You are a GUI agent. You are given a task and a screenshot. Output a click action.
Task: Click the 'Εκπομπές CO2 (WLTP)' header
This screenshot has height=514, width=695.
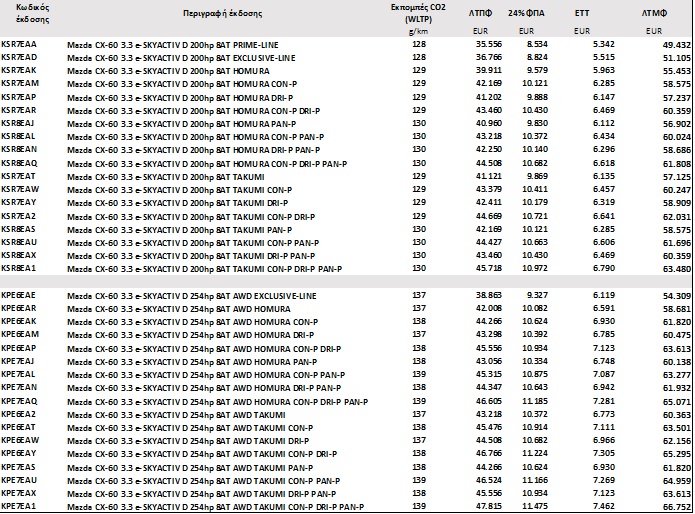coord(418,14)
